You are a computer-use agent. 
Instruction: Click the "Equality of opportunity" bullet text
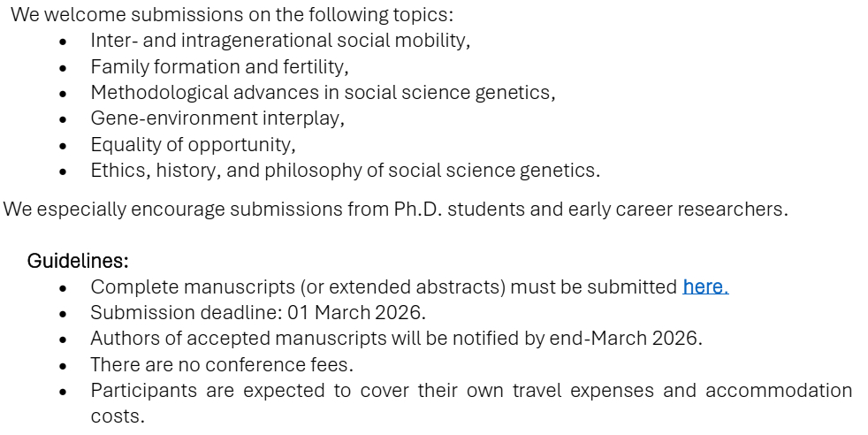(193, 144)
